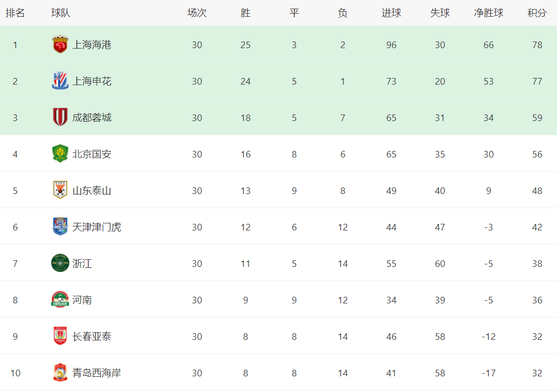This screenshot has width=557, height=392.
Task: Click the Henan (河南) club logo
Action: pos(60,300)
